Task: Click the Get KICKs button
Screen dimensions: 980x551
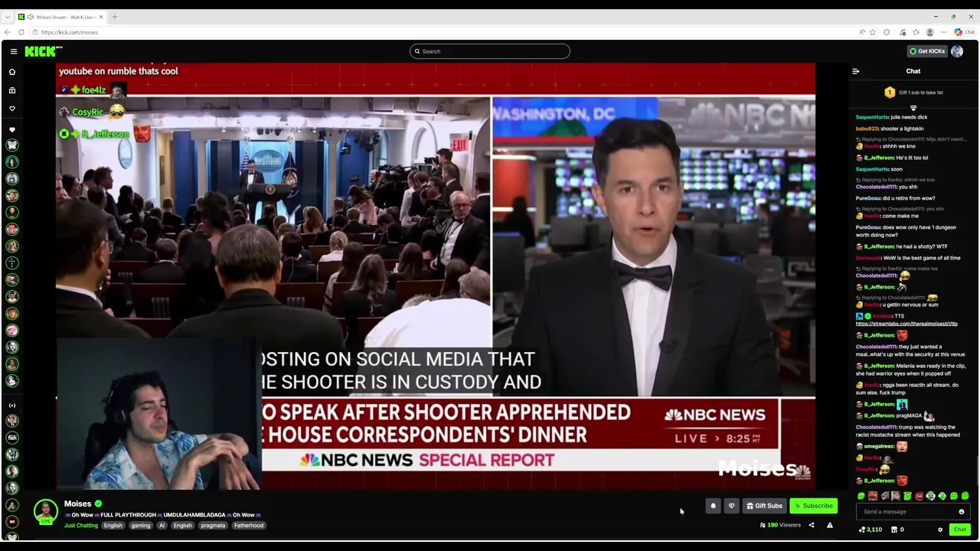Action: 926,51
